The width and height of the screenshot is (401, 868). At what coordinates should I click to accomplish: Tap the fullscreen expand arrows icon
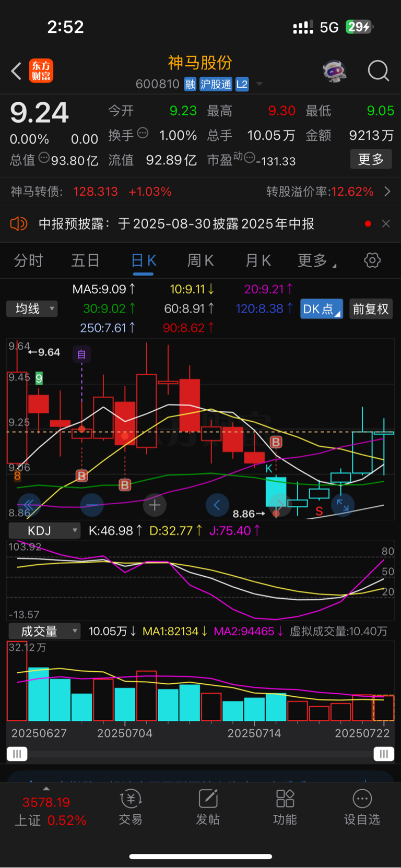pos(343,505)
